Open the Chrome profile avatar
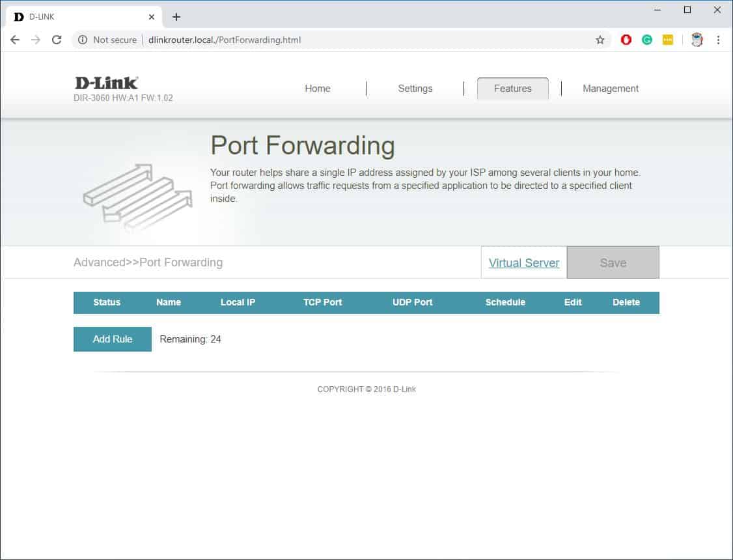Image resolution: width=733 pixels, height=560 pixels. click(697, 40)
